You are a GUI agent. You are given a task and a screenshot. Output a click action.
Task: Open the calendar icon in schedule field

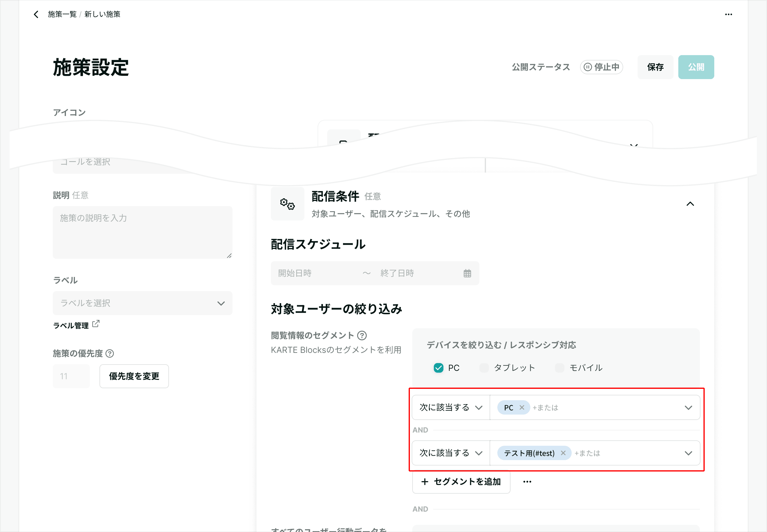tap(467, 273)
